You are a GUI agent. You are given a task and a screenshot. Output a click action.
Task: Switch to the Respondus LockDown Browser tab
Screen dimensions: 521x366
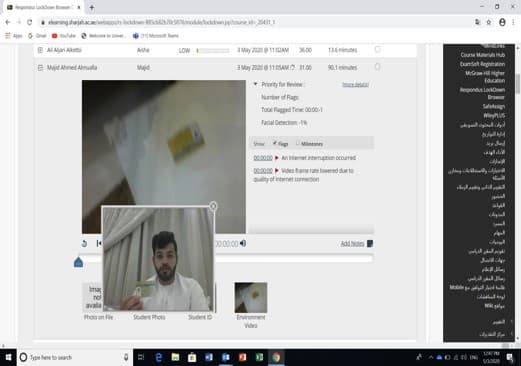tap(43, 7)
